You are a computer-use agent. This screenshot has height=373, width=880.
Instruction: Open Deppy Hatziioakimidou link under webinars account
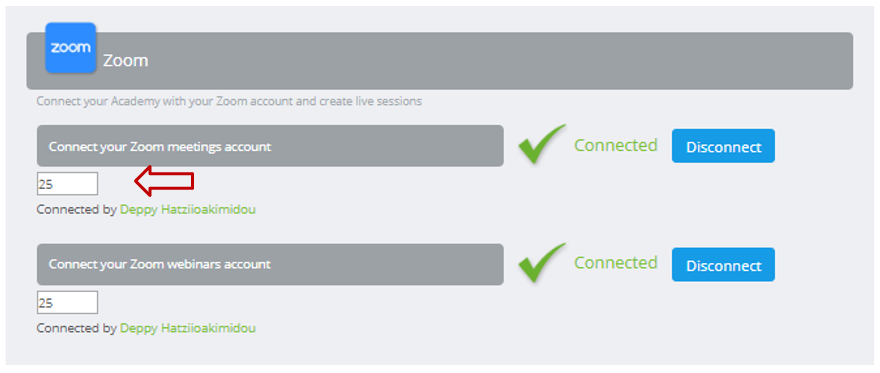tap(188, 328)
